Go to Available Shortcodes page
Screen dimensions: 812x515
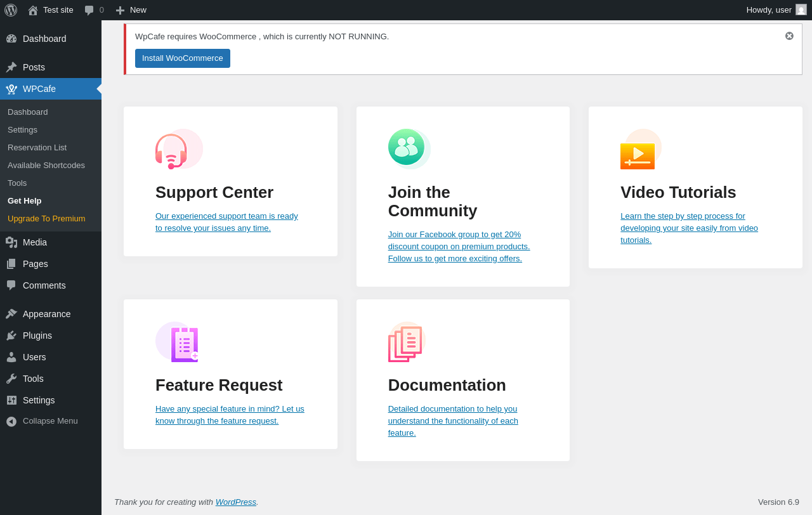click(x=46, y=166)
